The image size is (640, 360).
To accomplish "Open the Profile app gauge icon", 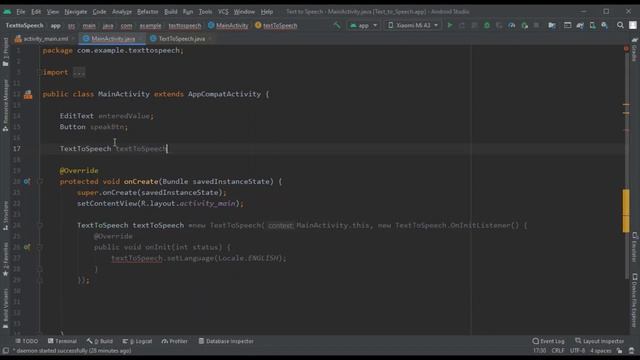I will (511, 25).
